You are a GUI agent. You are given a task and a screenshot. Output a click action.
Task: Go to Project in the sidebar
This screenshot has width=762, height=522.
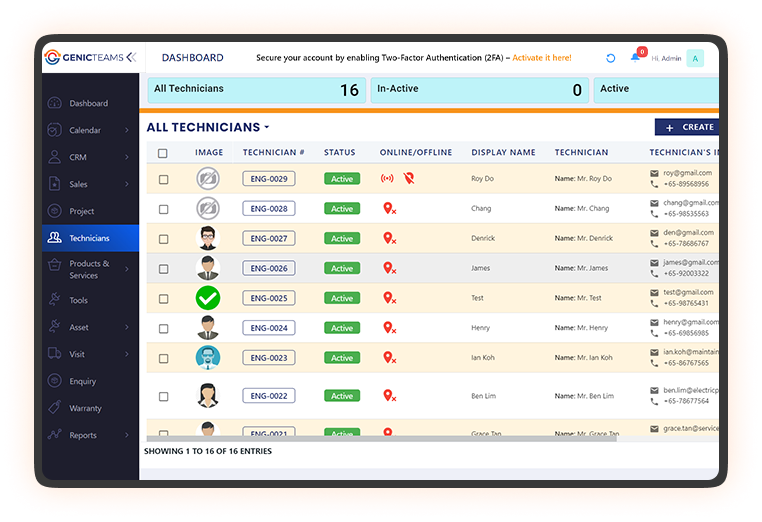[x=82, y=211]
